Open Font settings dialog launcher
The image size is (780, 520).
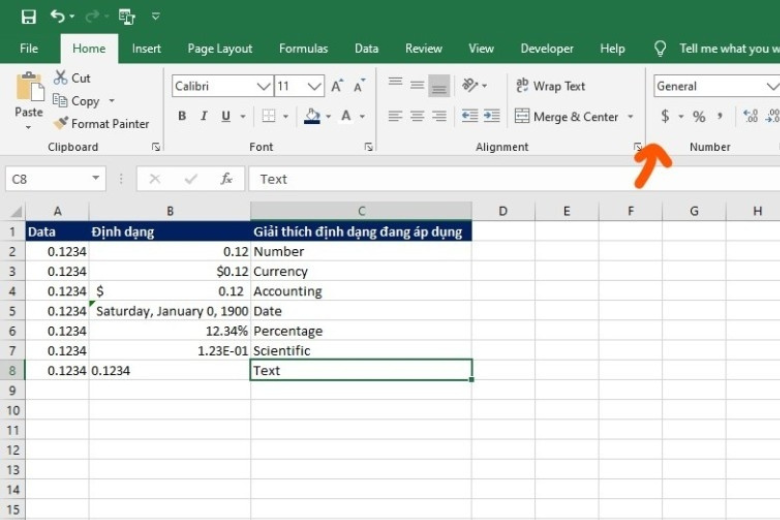coord(369,147)
